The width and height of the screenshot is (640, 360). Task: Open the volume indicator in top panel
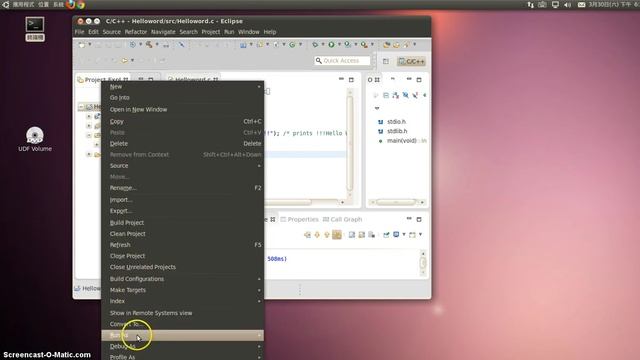pyautogui.click(x=567, y=4)
